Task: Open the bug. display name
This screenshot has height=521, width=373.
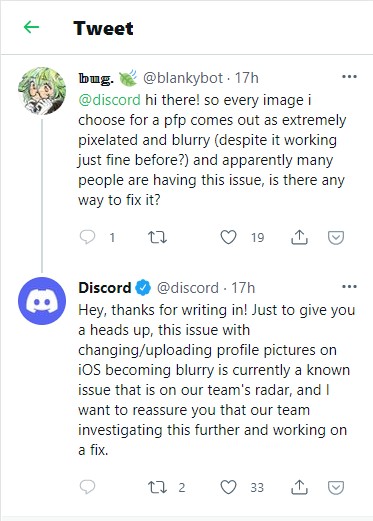Action: tap(96, 78)
